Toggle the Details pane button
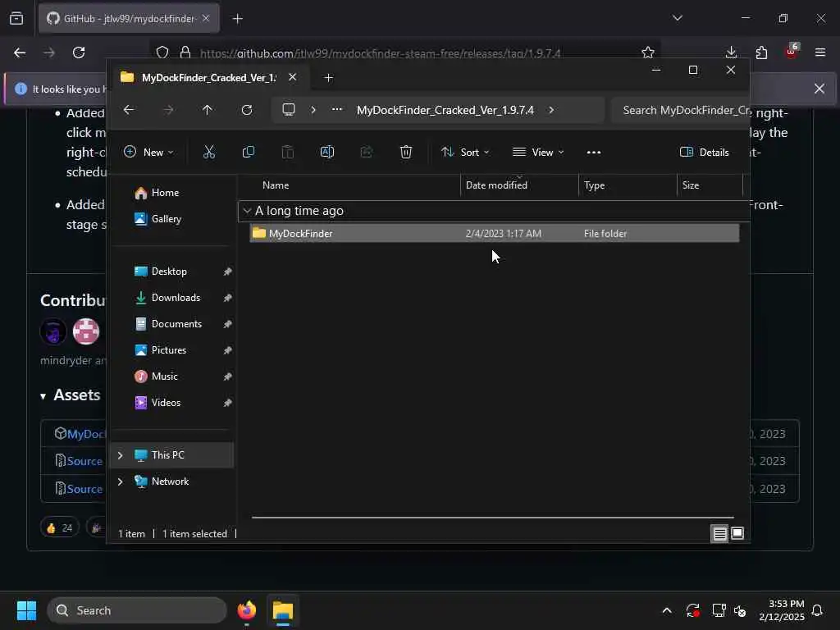This screenshot has height=630, width=840. [x=704, y=152]
